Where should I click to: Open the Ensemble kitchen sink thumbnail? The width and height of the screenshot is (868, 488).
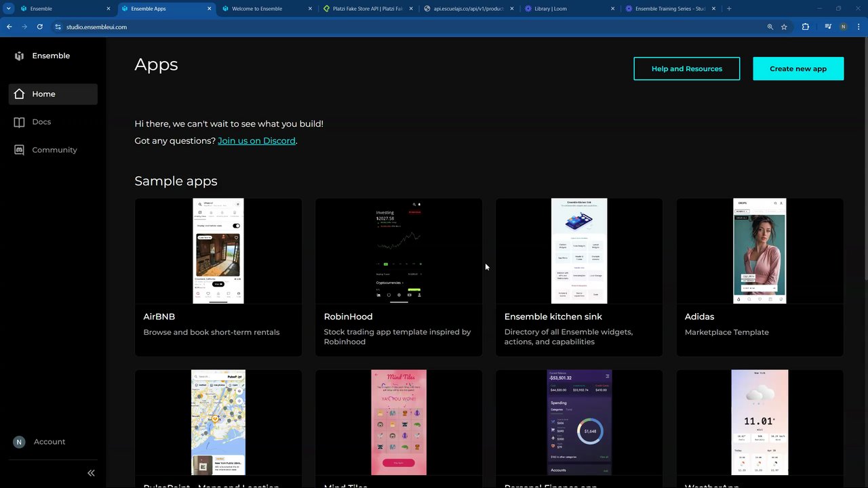pyautogui.click(x=579, y=251)
